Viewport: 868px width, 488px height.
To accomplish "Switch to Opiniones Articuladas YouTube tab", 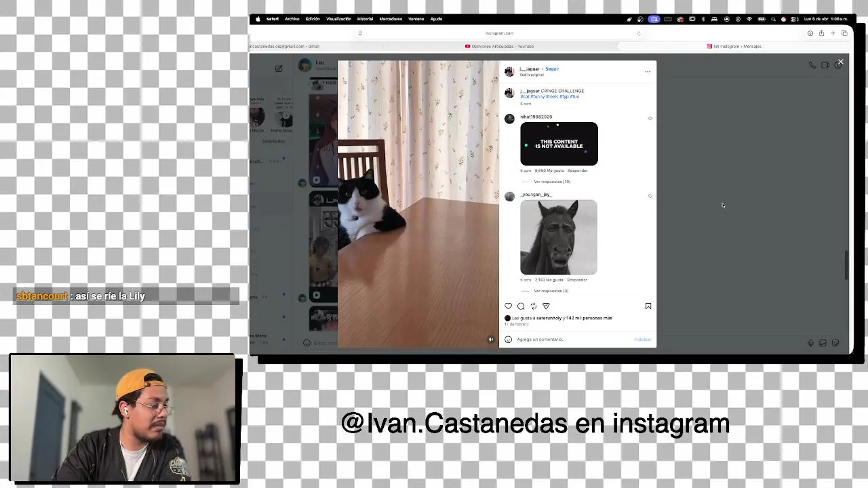I will pyautogui.click(x=499, y=46).
